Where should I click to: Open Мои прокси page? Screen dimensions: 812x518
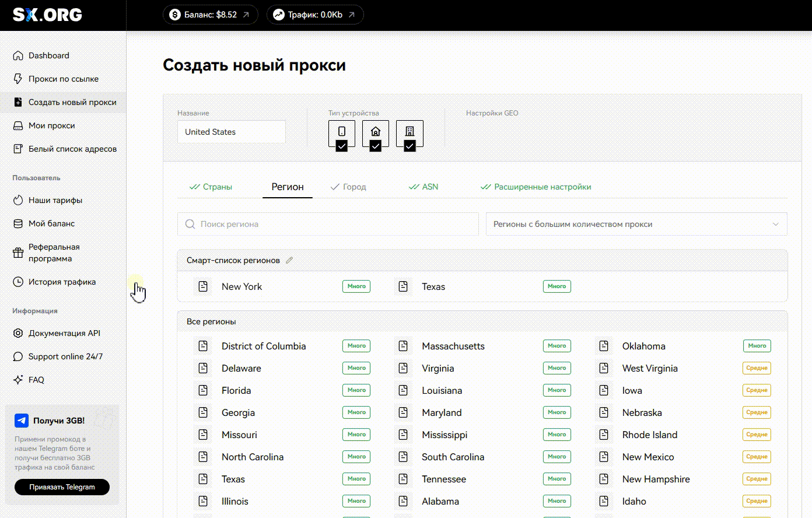(x=63, y=125)
